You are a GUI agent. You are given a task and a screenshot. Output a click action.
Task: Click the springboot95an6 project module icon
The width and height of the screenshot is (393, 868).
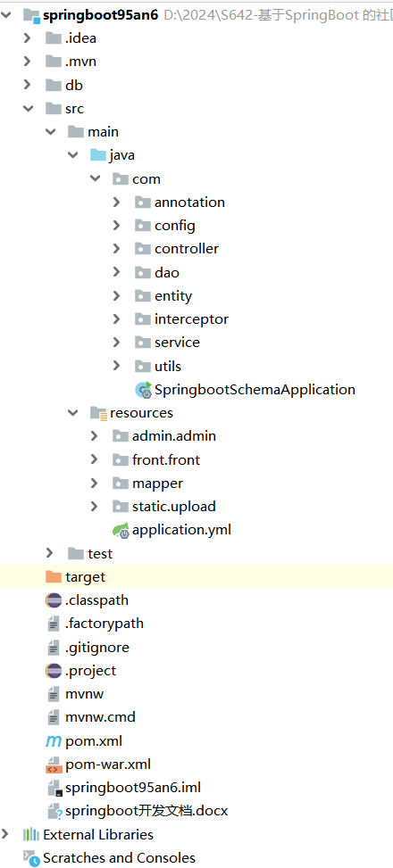[31, 15]
